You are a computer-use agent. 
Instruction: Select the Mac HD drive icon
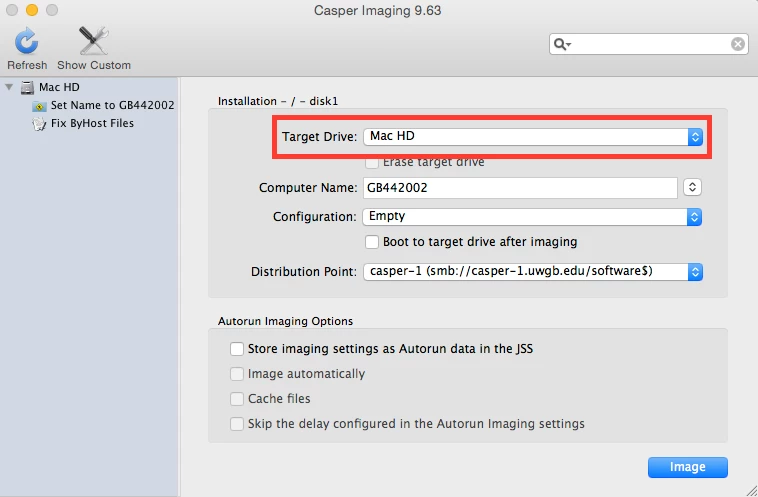pos(27,88)
